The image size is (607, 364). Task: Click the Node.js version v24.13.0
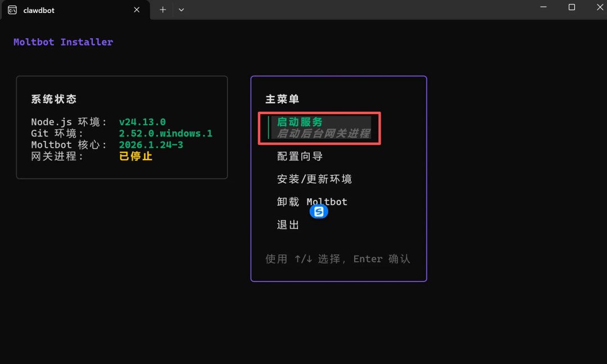point(142,122)
